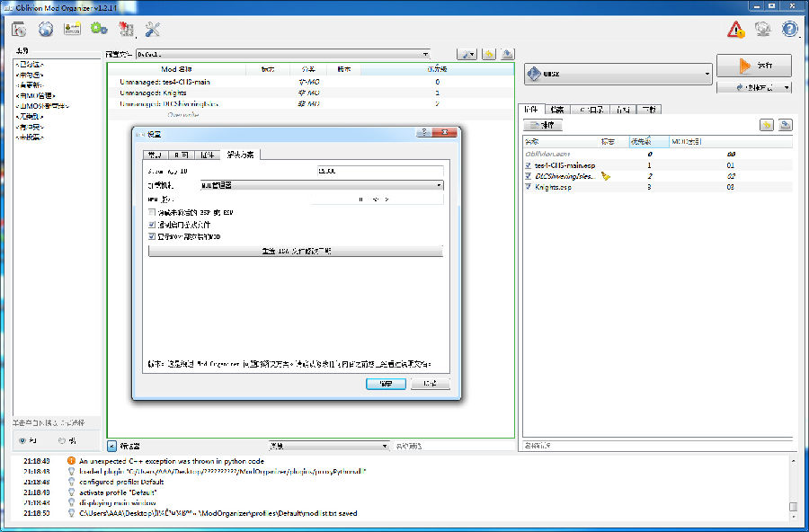Click the Install Mod archive toolbar icon
809x532 pixels.
(19, 30)
